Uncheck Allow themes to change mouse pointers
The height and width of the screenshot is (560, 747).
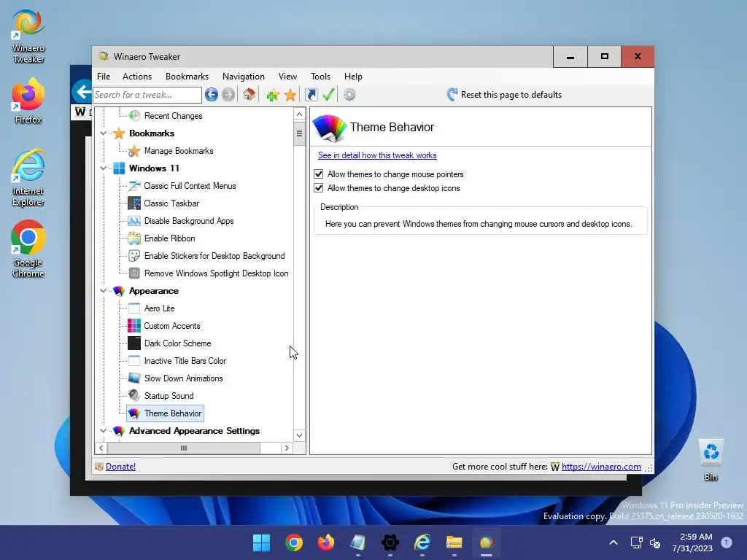319,174
